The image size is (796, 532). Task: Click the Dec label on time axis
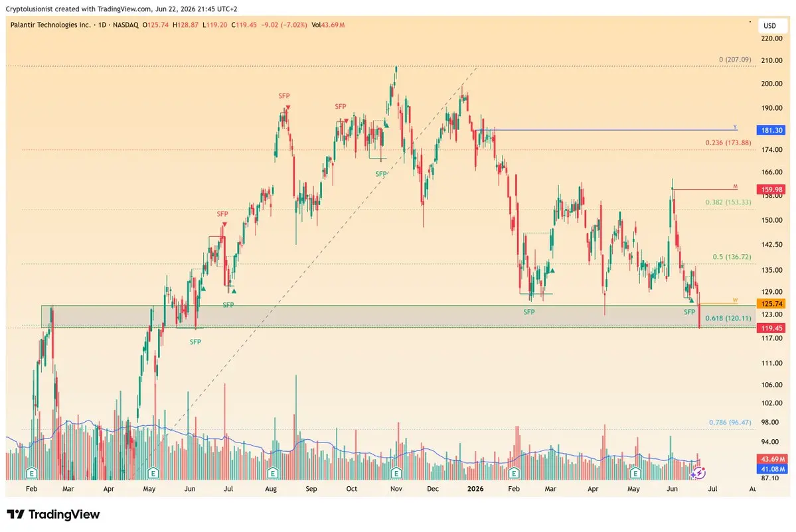coord(432,489)
